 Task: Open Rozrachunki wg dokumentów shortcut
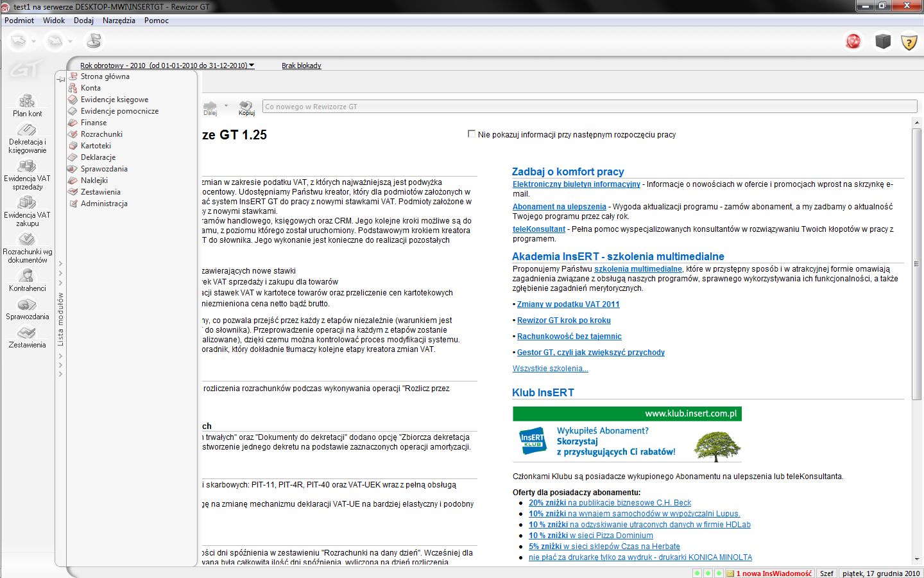27,249
